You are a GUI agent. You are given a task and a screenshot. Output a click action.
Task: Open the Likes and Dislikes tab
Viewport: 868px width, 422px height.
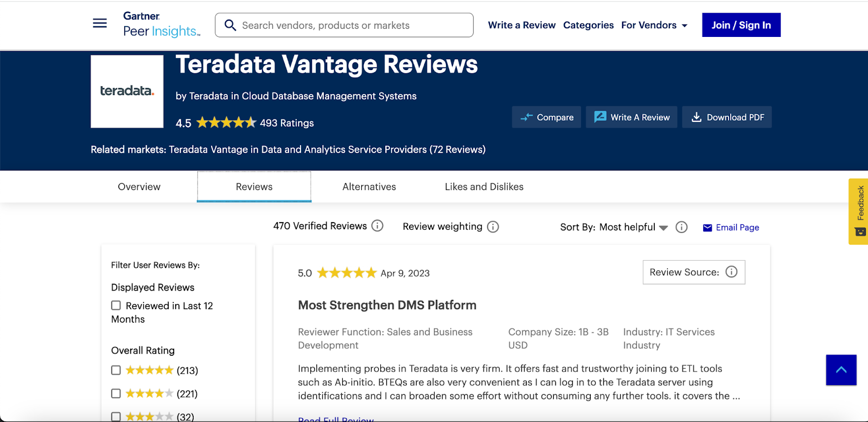[x=484, y=187]
